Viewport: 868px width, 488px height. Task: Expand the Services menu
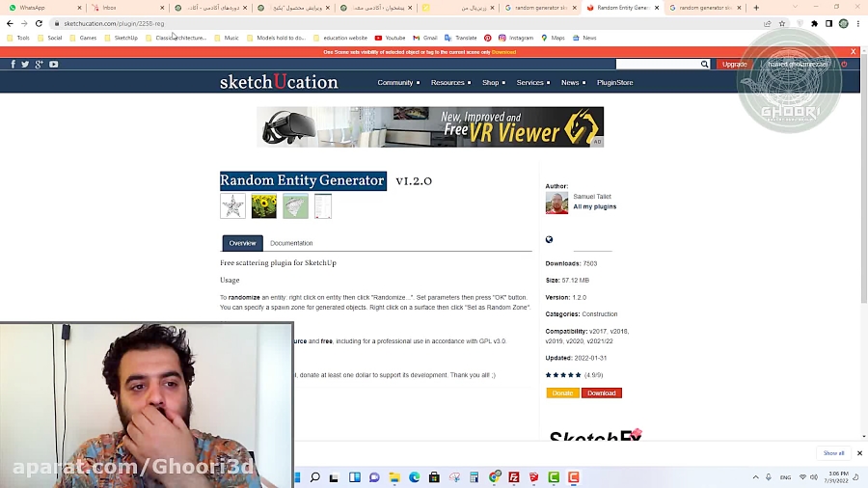[x=533, y=82]
